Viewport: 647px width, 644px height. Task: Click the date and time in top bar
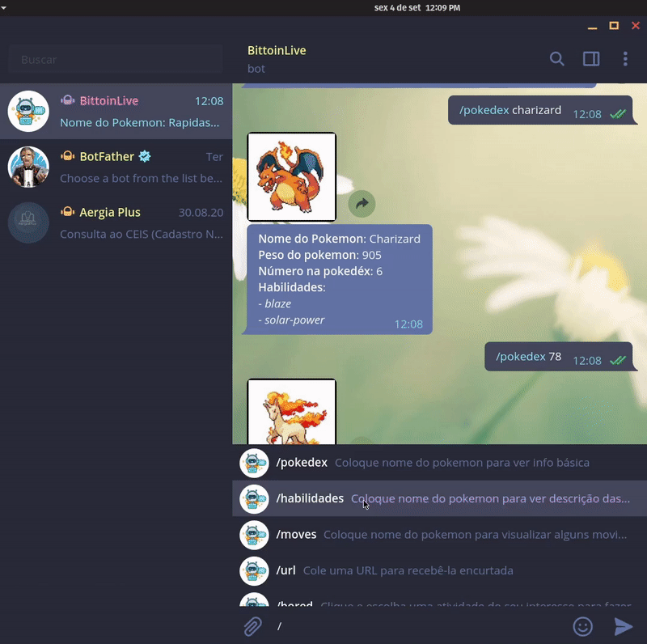(417, 7)
